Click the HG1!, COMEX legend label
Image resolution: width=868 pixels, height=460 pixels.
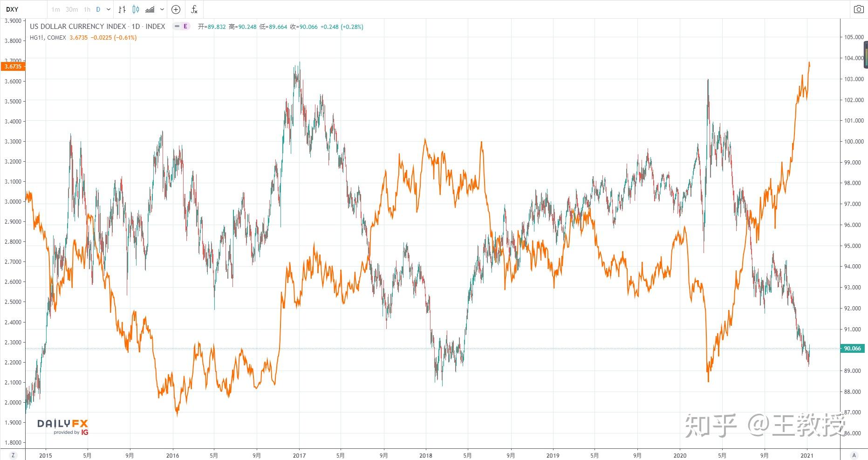pyautogui.click(x=48, y=38)
